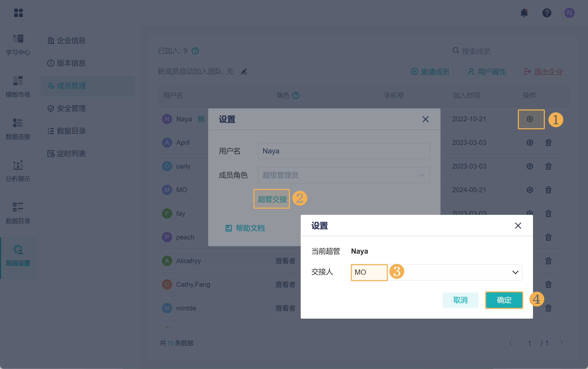Click the 超管交接 link
The height and width of the screenshot is (369, 588).
tap(272, 199)
